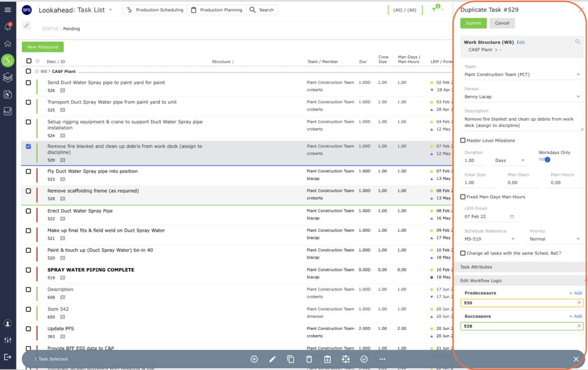Toggle the Workdays Only switch
This screenshot has width=588, height=370.
click(x=544, y=159)
